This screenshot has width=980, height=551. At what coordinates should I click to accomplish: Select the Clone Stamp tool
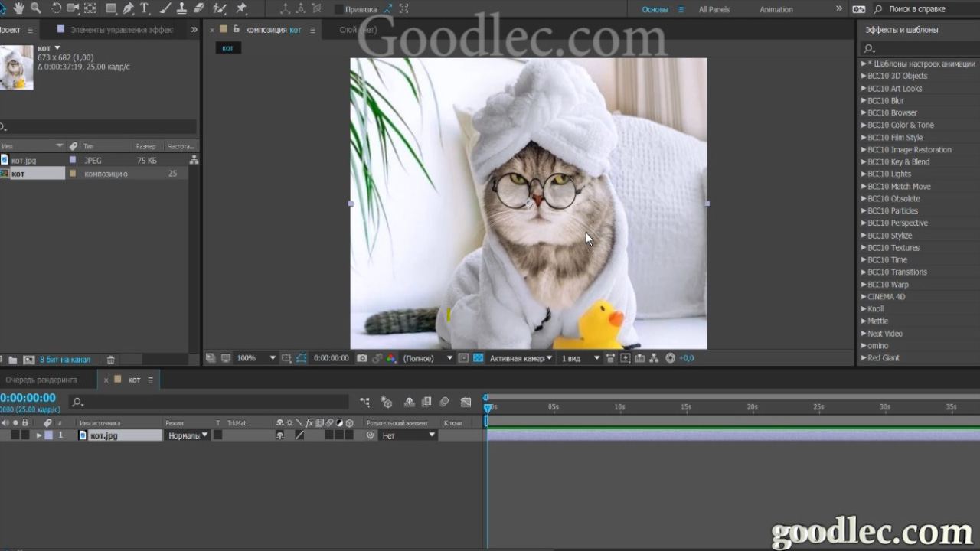coord(181,8)
